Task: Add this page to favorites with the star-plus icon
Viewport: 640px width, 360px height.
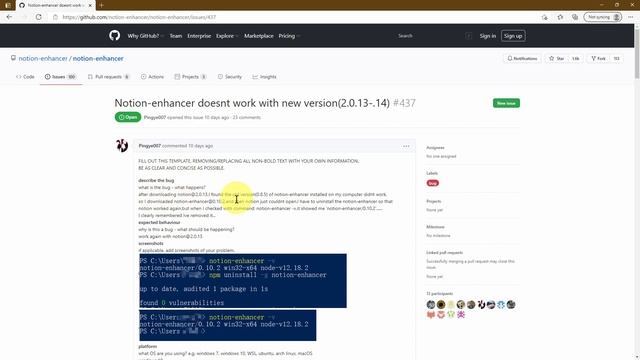Action: point(545,17)
